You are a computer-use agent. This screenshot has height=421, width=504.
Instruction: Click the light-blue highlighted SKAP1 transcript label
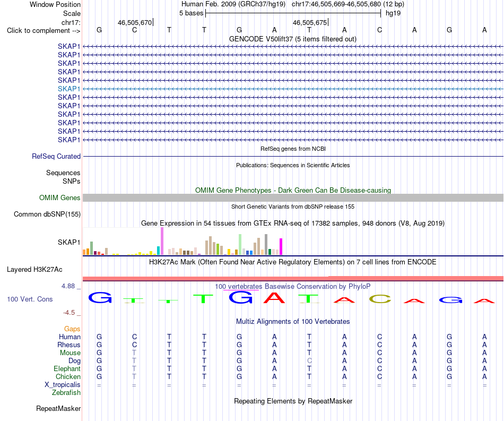pos(69,89)
